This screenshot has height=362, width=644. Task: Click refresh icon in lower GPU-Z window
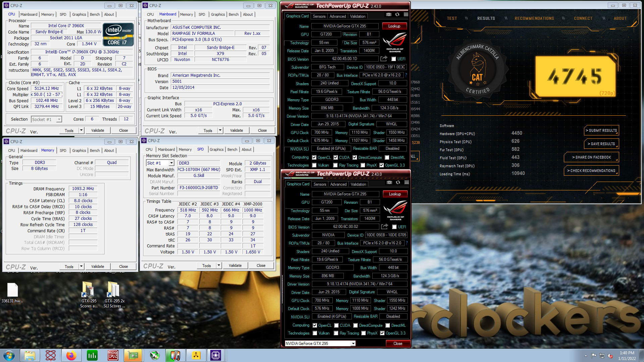tap(398, 183)
